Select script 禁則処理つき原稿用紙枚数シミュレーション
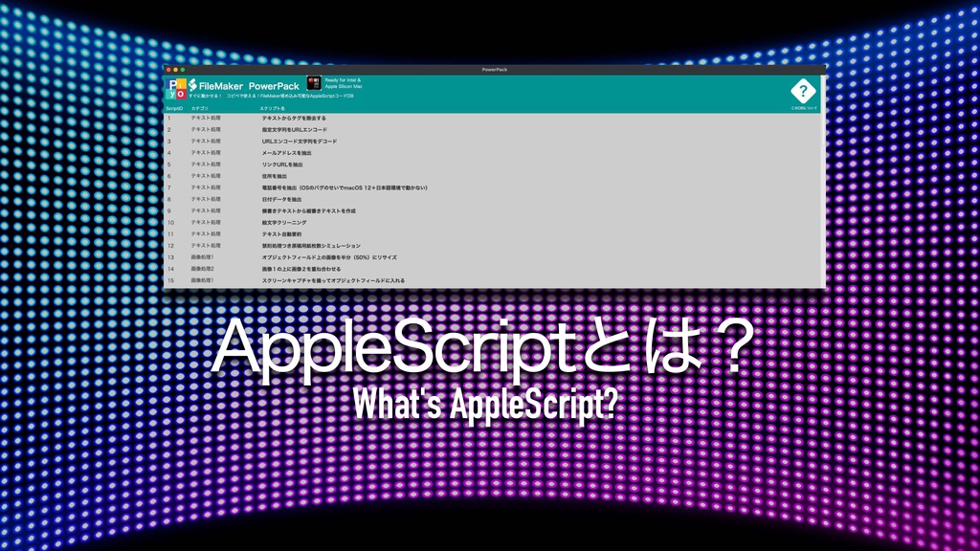Viewport: 980px width, 551px height. (311, 246)
